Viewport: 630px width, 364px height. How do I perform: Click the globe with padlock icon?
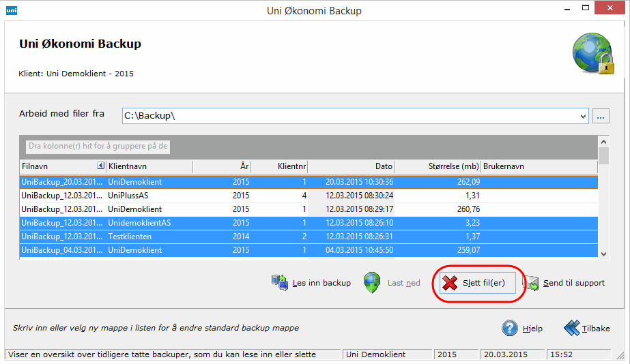592,54
